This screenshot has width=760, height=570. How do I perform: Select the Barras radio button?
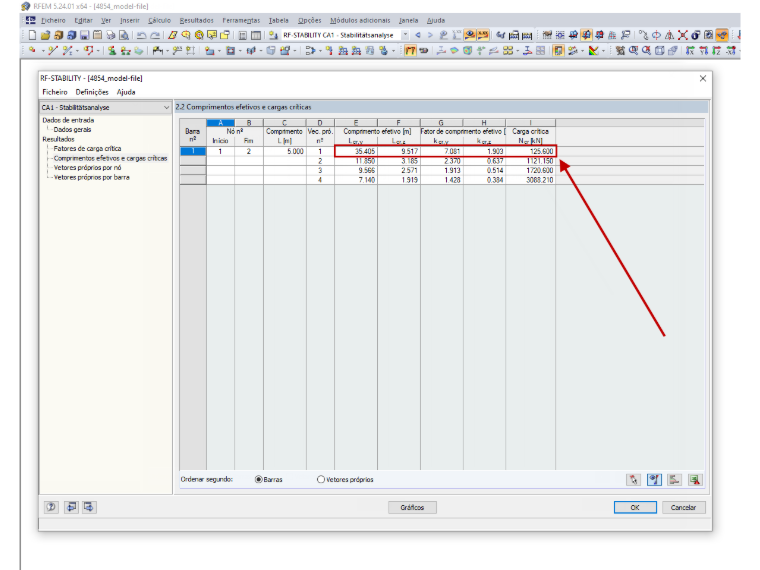point(259,479)
